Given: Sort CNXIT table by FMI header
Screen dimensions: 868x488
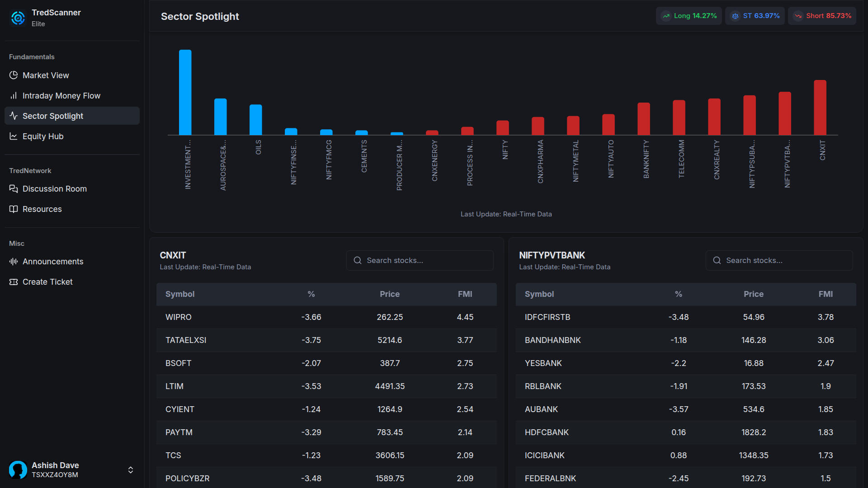Looking at the screenshot, I should click(465, 294).
